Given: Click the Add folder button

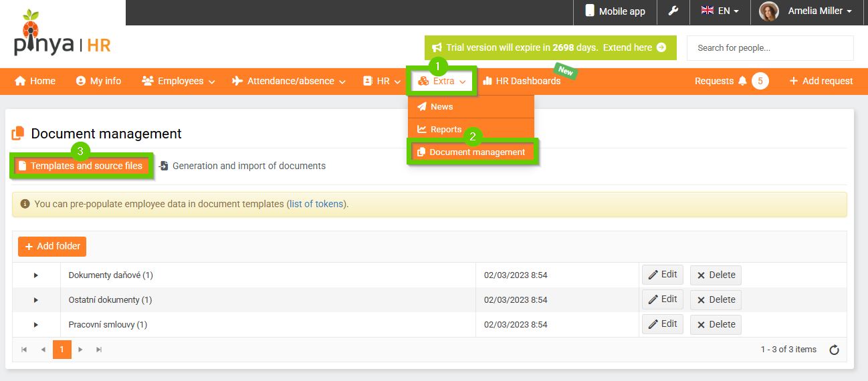Looking at the screenshot, I should click(x=52, y=246).
